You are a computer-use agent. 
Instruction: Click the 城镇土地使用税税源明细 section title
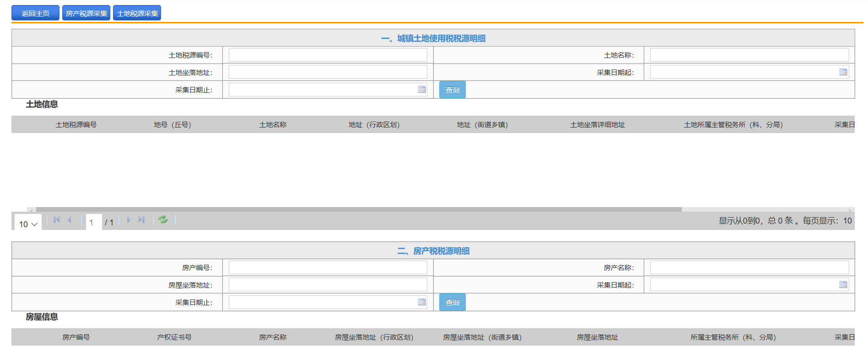[433, 38]
